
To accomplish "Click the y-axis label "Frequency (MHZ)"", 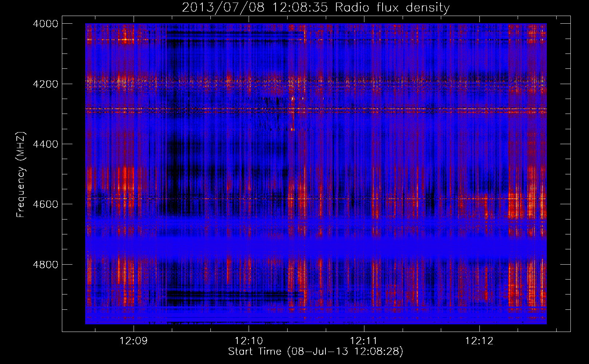I will point(21,175).
